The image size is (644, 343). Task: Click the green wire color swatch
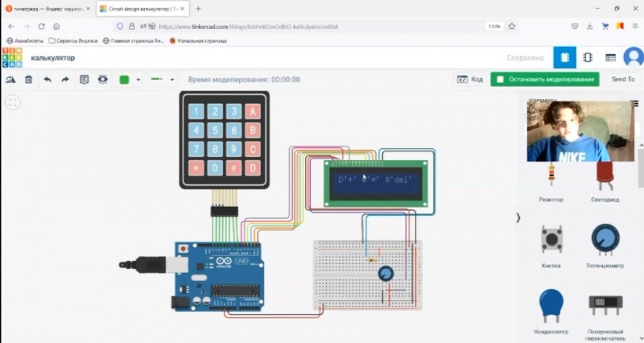(x=124, y=80)
